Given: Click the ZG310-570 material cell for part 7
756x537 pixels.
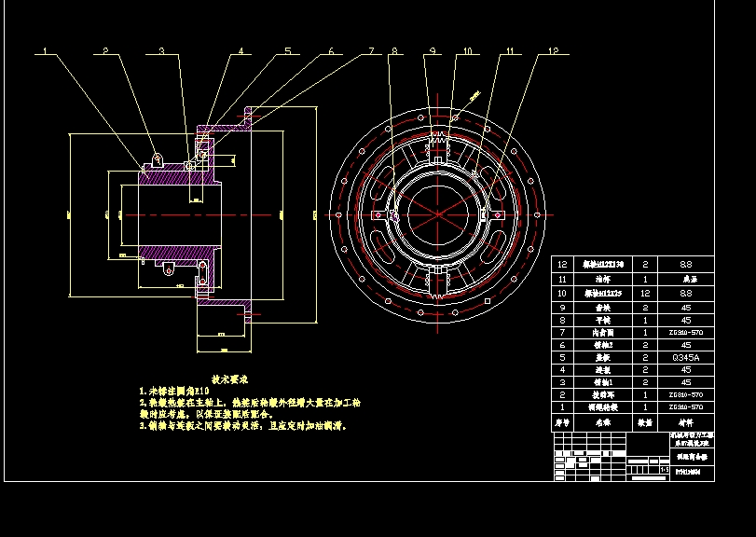Looking at the screenshot, I should coord(686,332).
